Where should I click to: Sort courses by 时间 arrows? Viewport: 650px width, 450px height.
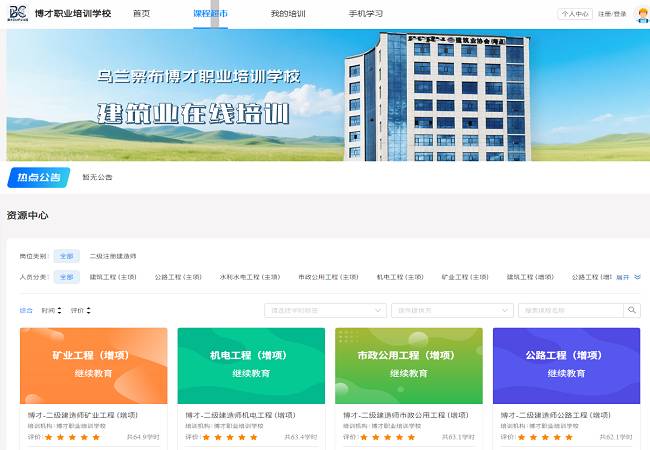point(51,310)
